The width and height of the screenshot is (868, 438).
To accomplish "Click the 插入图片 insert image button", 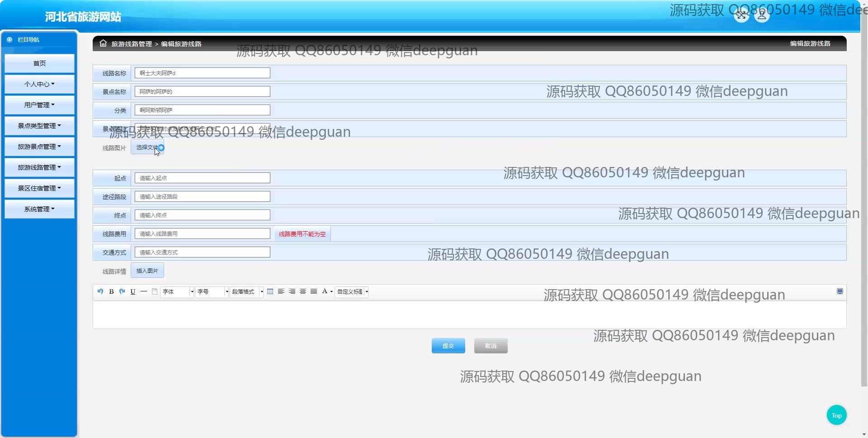I will [x=147, y=271].
